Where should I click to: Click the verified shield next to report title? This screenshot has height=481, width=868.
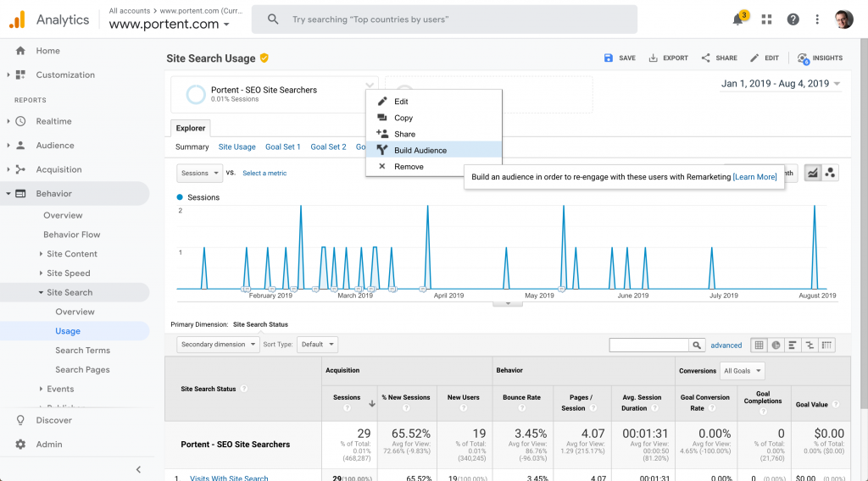(x=264, y=58)
